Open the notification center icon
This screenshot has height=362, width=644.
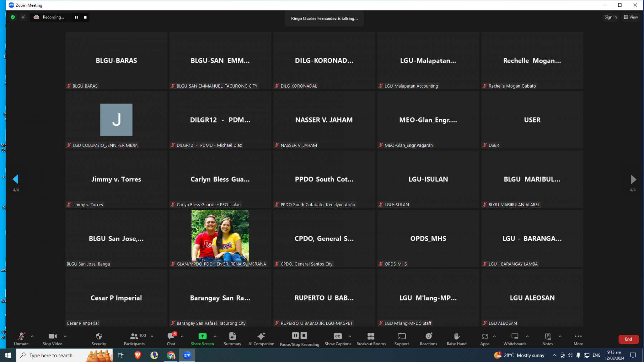pos(633,355)
